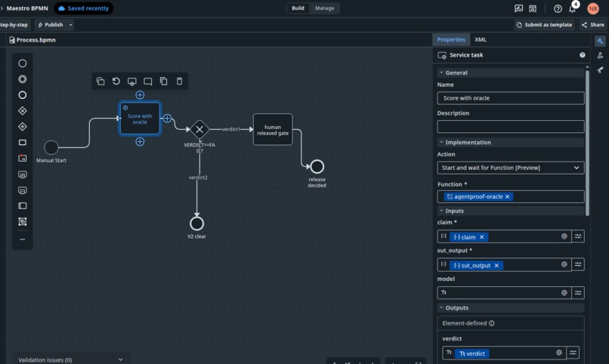Open more palette tools ellipsis
609x364 pixels.
[23, 239]
